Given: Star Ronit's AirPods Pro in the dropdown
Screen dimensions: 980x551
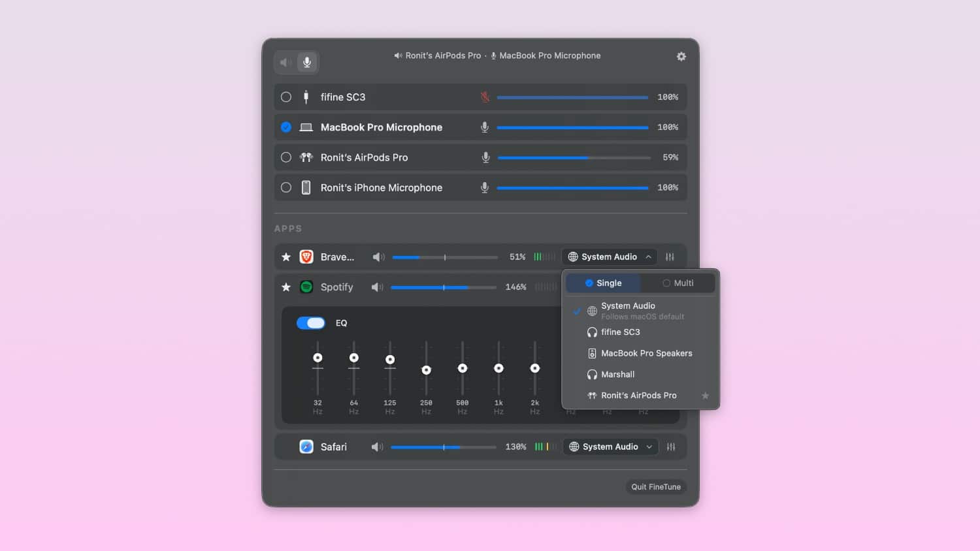Looking at the screenshot, I should [705, 396].
